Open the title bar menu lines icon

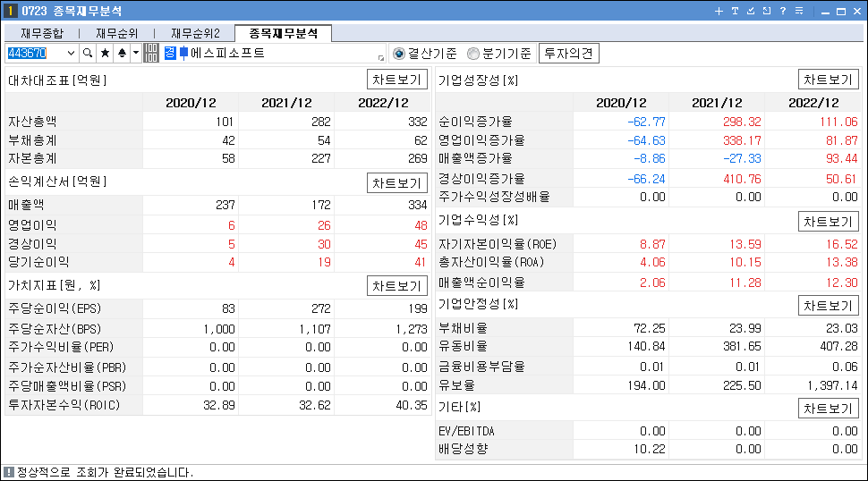point(799,11)
